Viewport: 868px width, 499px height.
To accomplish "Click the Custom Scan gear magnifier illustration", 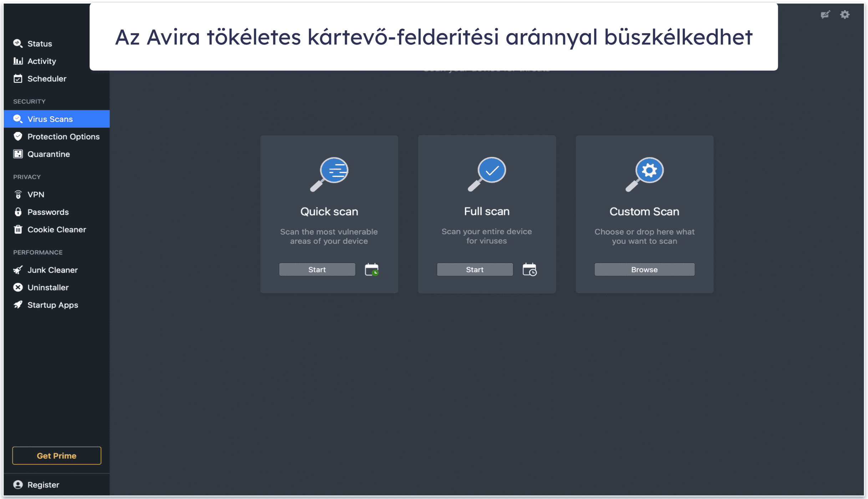I will point(644,174).
